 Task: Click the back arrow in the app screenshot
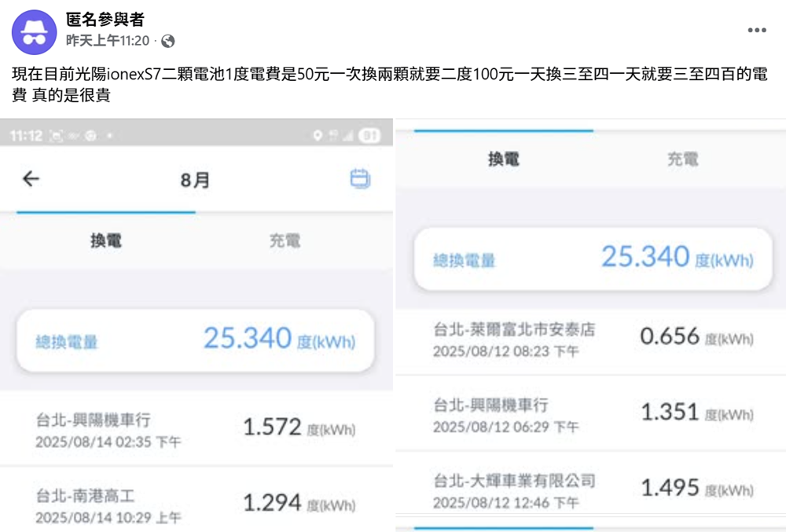point(30,178)
